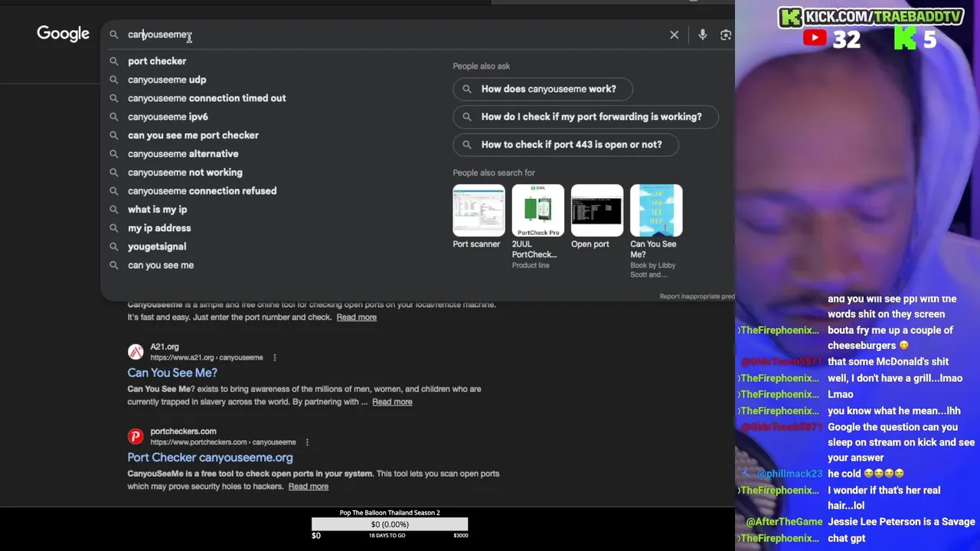Click chat username @phillmack23
Viewport: 980px width, 551px height.
(x=790, y=474)
